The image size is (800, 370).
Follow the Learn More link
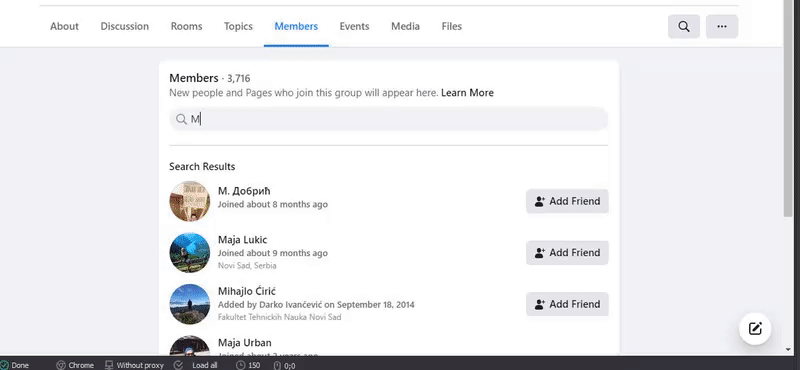pos(467,93)
